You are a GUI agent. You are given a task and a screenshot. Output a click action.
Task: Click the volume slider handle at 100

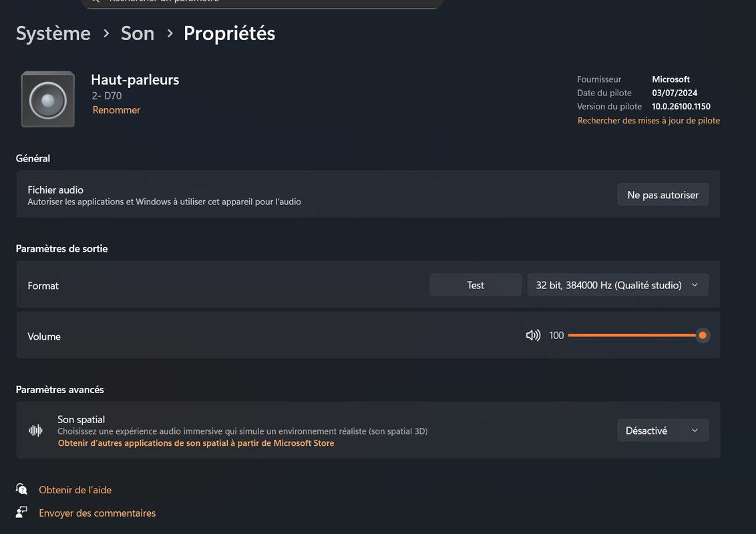[x=703, y=336]
